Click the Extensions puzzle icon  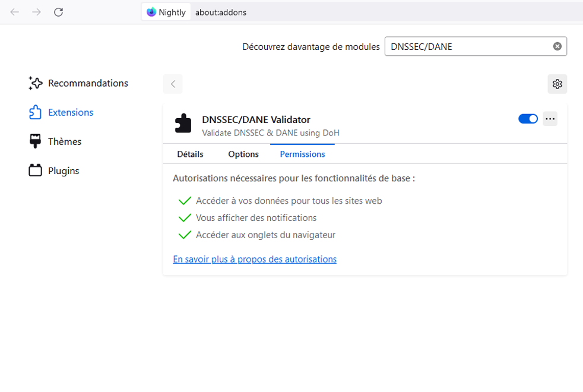coord(35,112)
